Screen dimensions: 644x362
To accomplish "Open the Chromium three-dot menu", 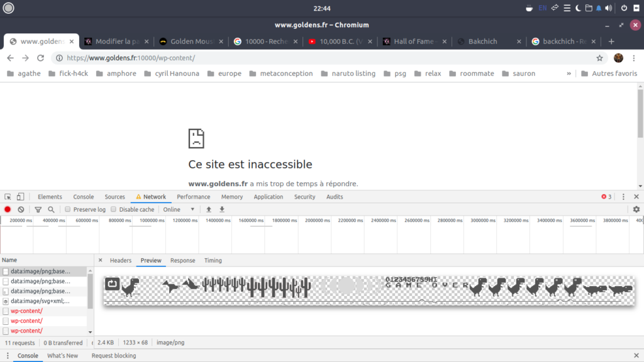I will pyautogui.click(x=634, y=58).
